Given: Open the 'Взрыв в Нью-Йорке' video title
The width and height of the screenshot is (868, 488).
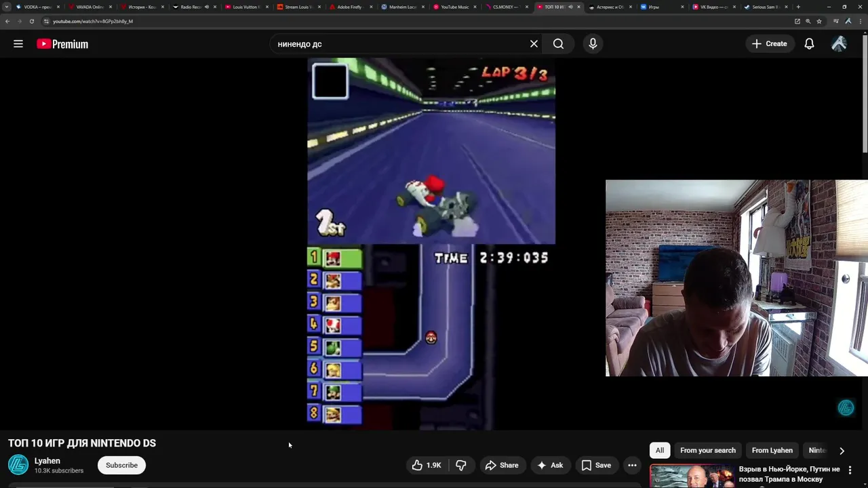Looking at the screenshot, I should 789,474.
